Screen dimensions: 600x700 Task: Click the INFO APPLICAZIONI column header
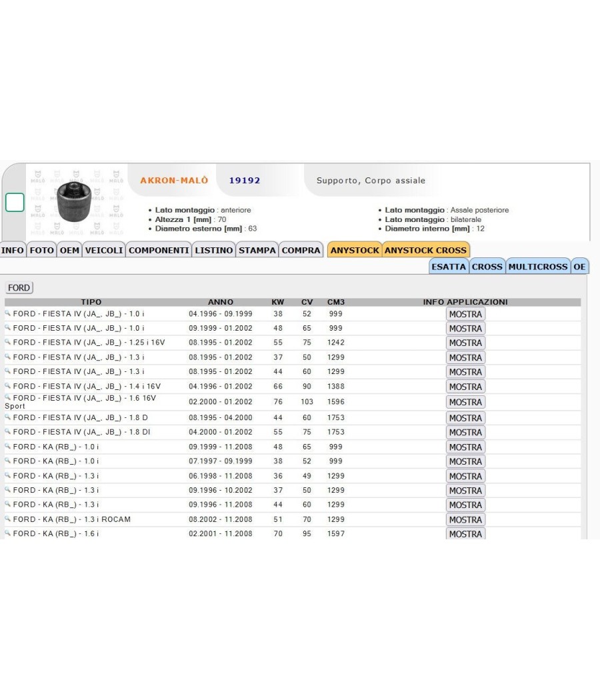click(x=465, y=302)
